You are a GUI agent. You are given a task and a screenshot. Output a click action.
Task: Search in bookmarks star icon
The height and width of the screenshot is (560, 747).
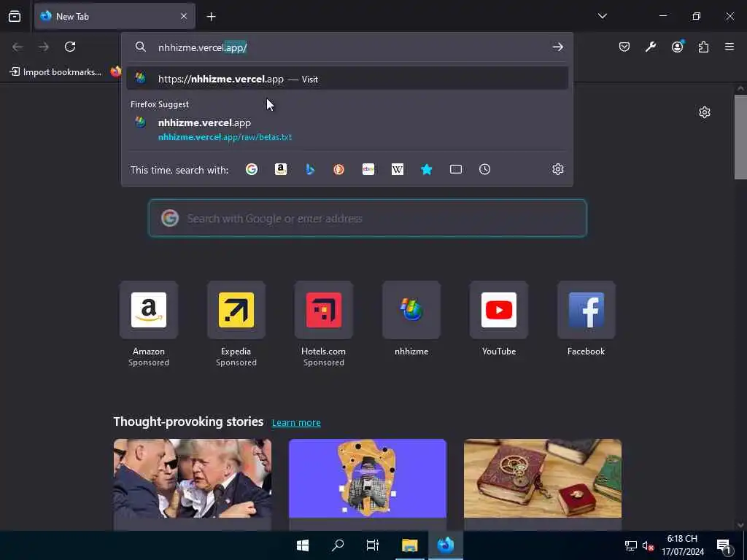tap(426, 169)
